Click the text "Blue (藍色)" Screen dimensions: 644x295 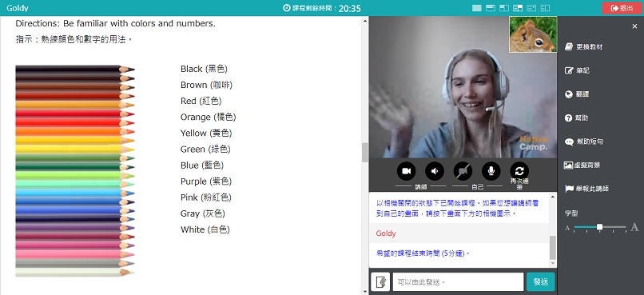[202, 165]
